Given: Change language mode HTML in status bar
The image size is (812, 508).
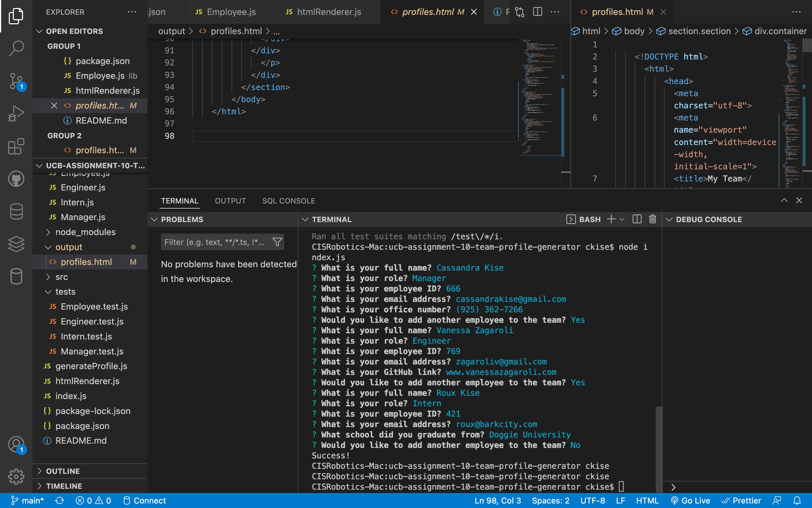Looking at the screenshot, I should click(x=647, y=501).
